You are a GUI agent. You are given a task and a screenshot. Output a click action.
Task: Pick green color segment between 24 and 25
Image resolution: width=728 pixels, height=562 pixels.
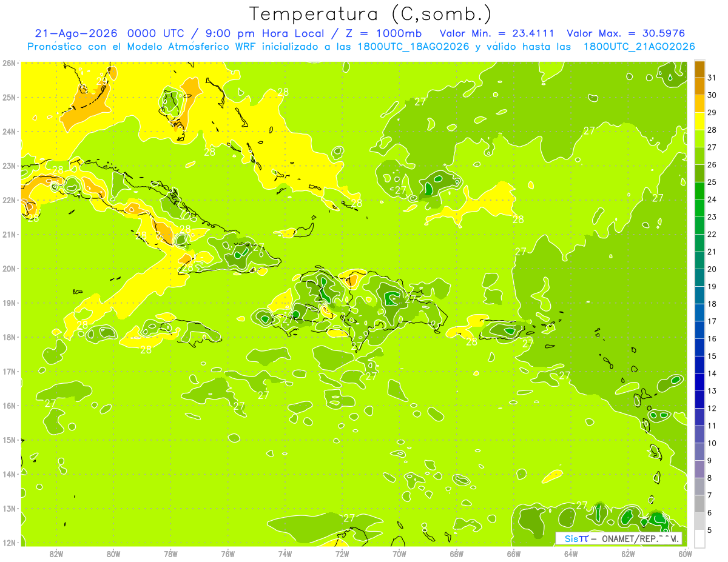coord(699,190)
